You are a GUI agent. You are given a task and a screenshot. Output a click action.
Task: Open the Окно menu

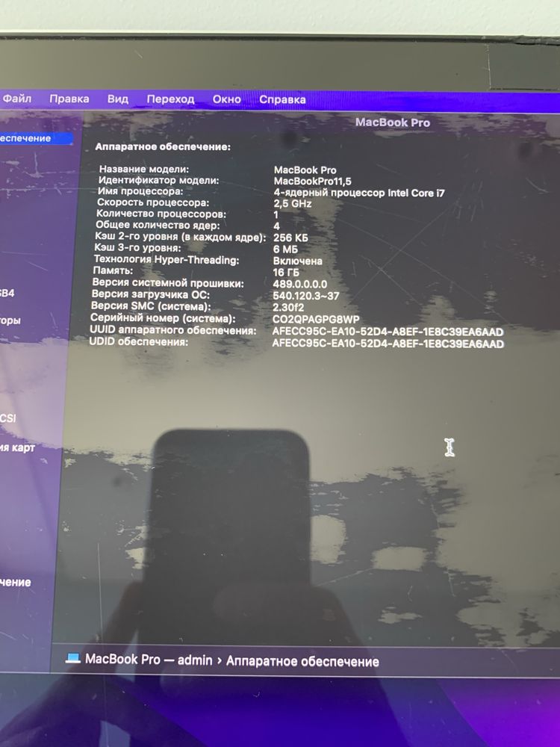pos(227,99)
